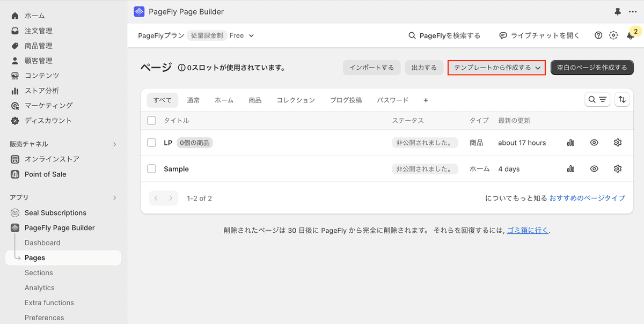Open the テンプレートから作成する dropdown

[x=496, y=68]
